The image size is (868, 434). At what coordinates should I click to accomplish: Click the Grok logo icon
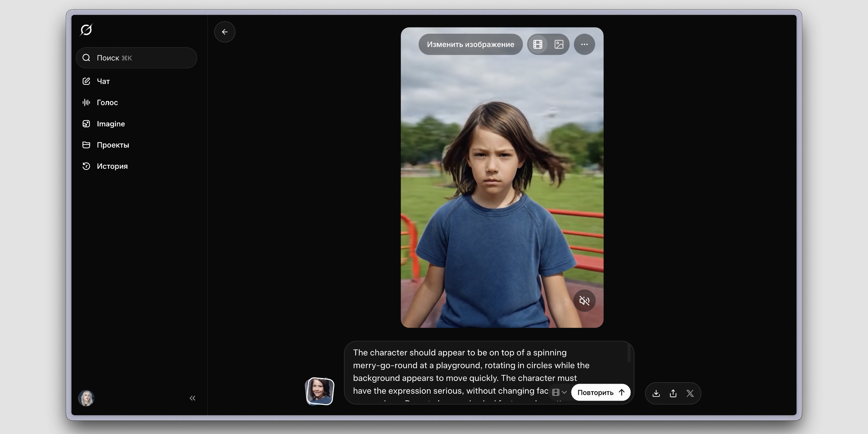(86, 30)
